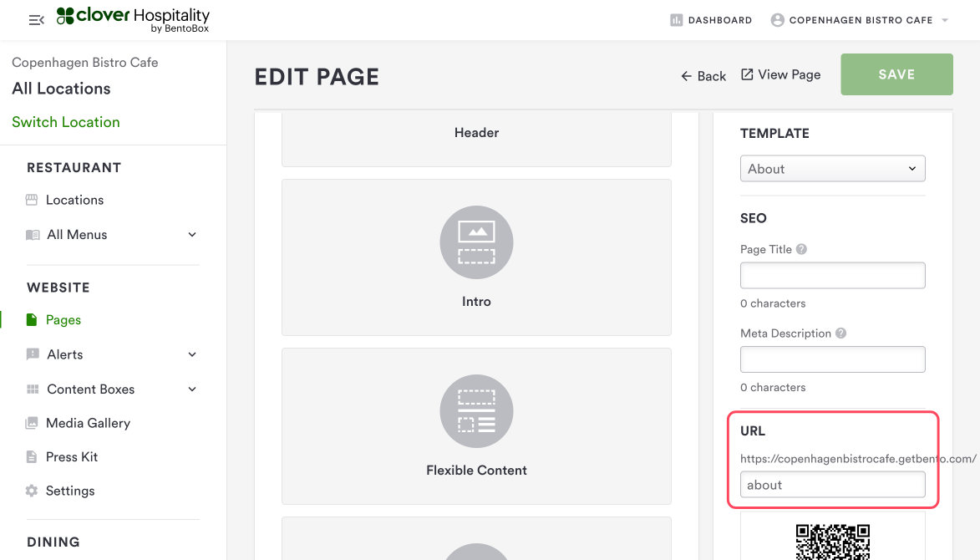Screen dimensions: 980x560
Task: Click the Settings gear icon
Action: point(32,491)
